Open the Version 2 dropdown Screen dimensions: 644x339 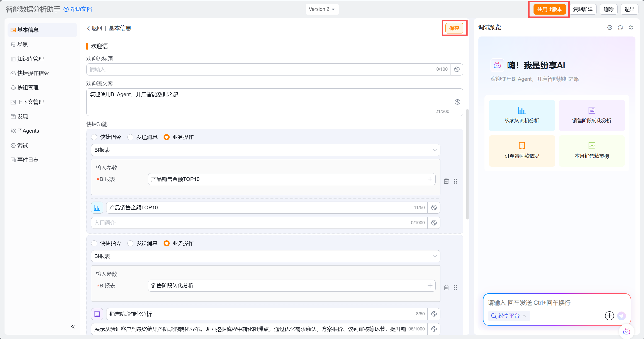tap(322, 9)
